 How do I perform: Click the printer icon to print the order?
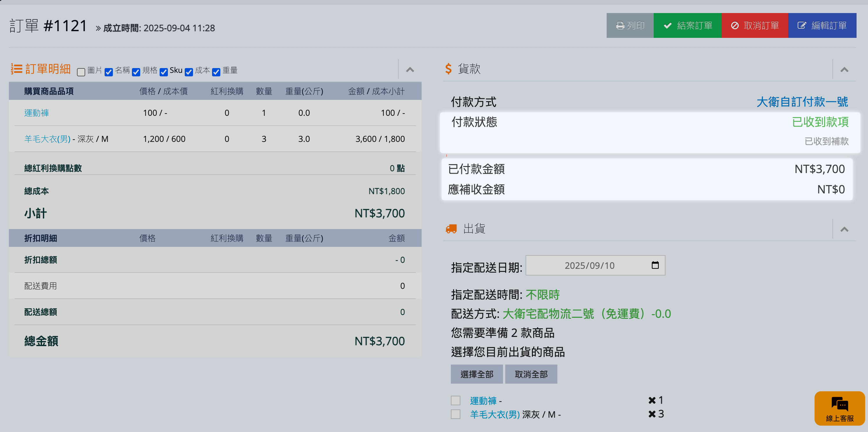620,26
